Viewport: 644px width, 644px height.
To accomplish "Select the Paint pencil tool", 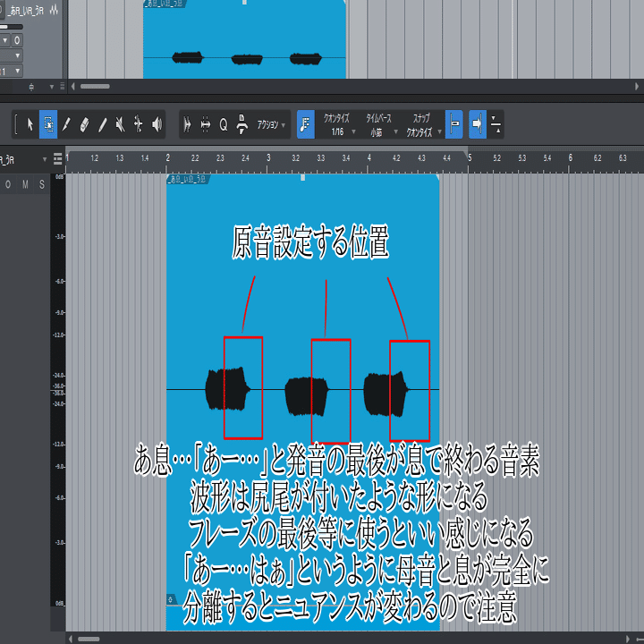I will (x=102, y=124).
